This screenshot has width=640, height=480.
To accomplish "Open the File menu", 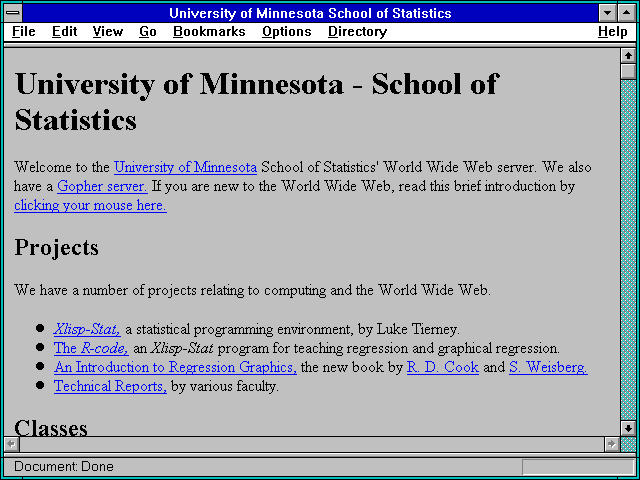I will (24, 31).
